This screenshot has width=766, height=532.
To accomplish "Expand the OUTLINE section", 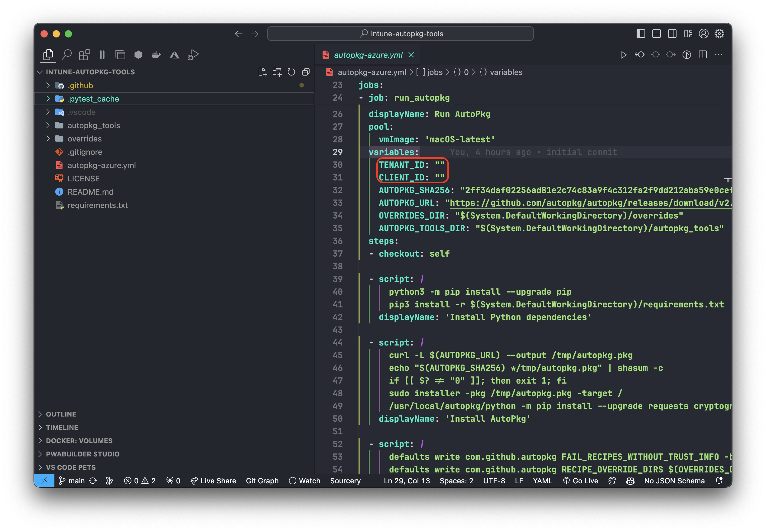I will (x=61, y=414).
